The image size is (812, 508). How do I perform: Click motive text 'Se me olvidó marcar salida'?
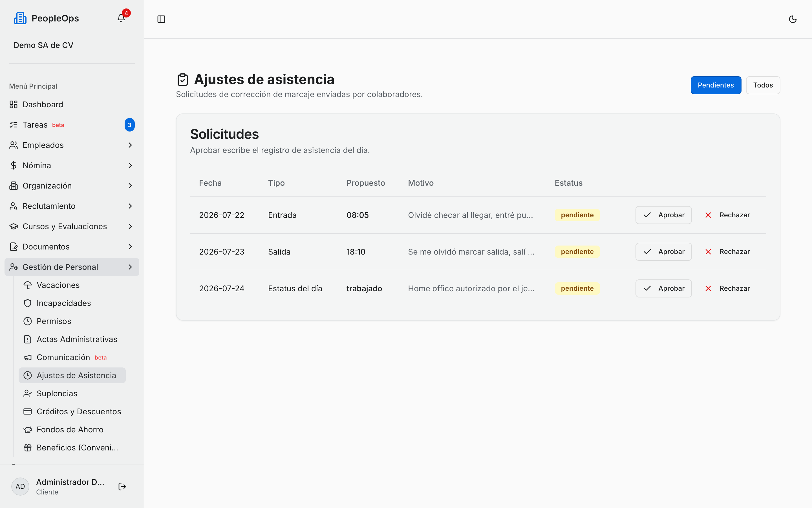471,252
